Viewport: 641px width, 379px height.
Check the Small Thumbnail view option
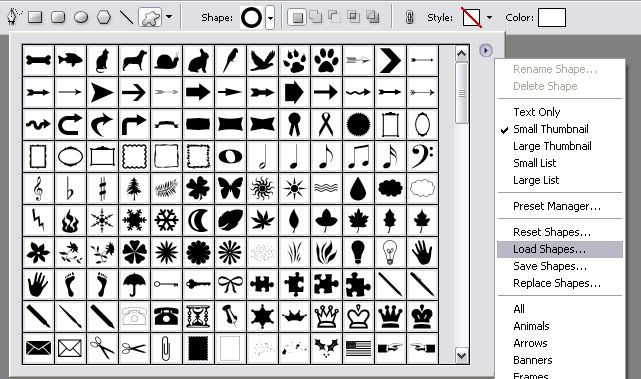[551, 129]
